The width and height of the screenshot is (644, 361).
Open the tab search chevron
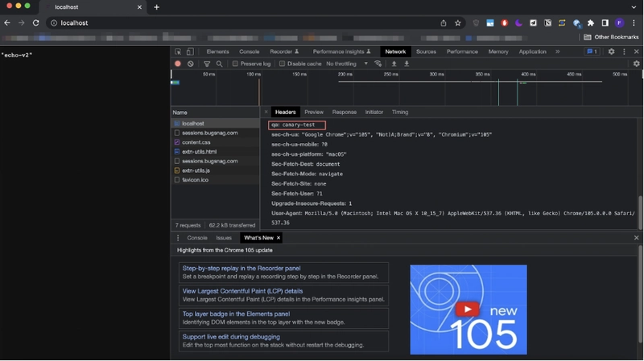634,7
